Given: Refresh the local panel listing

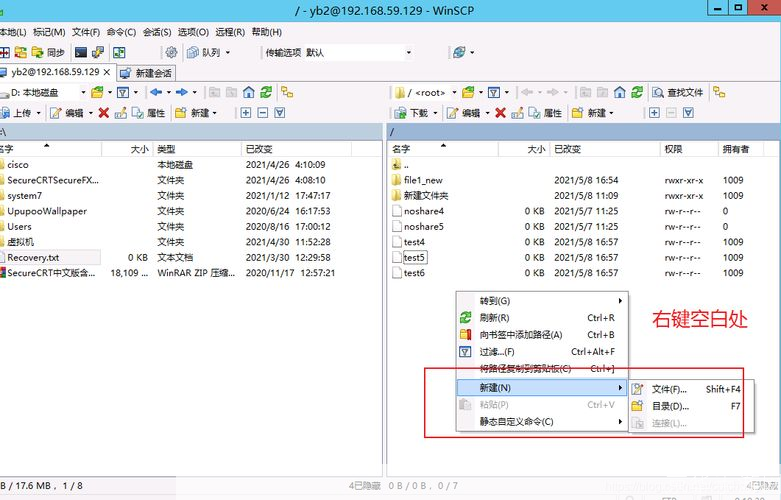Looking at the screenshot, I should (266, 92).
